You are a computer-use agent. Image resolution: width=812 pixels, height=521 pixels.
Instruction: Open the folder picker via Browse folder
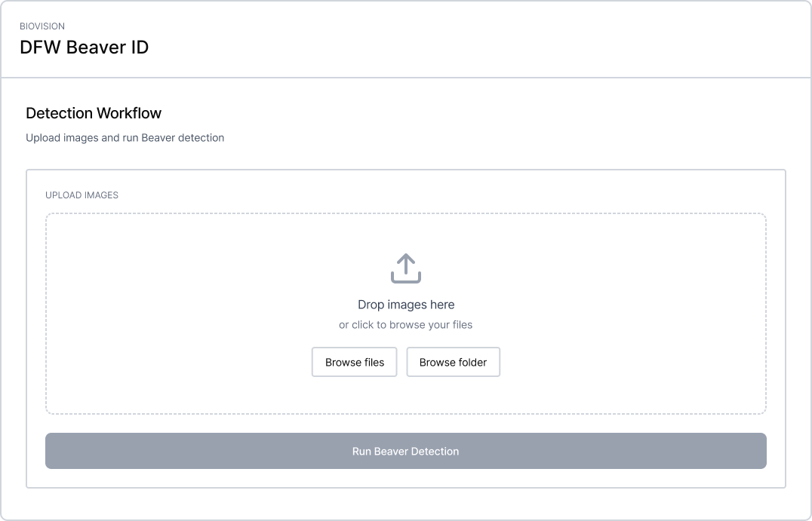pyautogui.click(x=453, y=362)
